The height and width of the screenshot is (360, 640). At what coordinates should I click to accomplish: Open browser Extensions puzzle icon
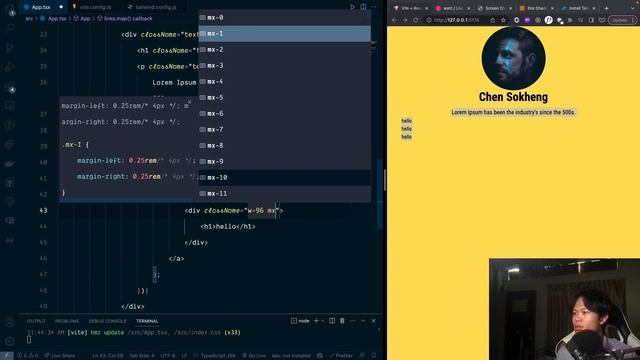tap(570, 20)
